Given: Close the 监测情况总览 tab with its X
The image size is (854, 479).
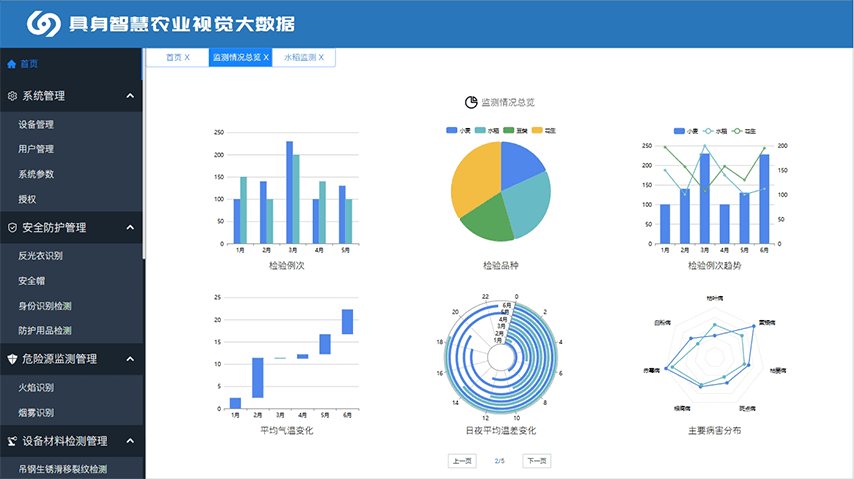Looking at the screenshot, I should pos(266,57).
